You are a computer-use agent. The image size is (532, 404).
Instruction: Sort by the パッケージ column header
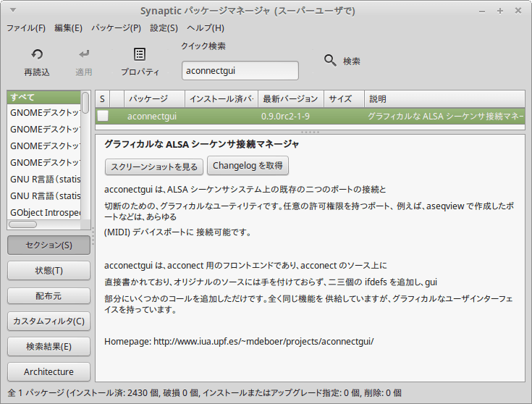click(154, 98)
